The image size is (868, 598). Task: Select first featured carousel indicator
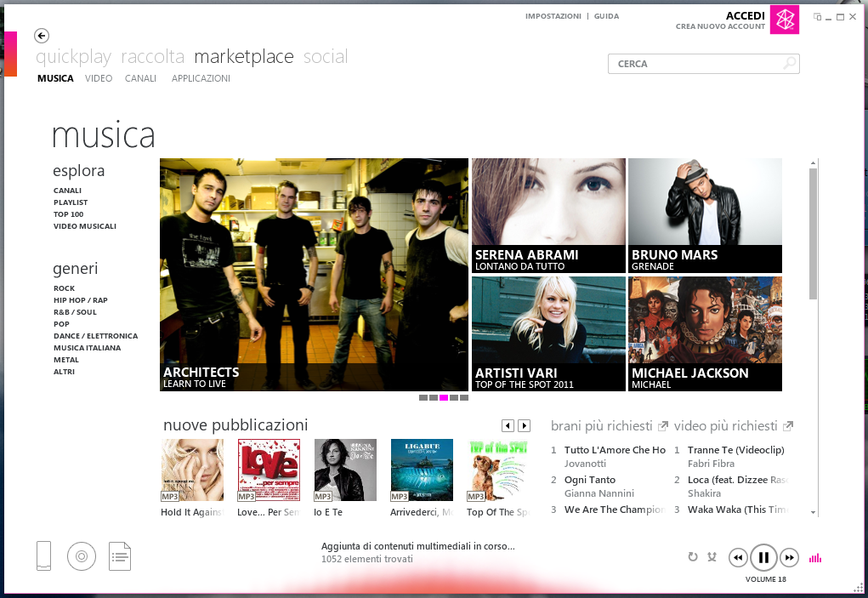point(423,397)
